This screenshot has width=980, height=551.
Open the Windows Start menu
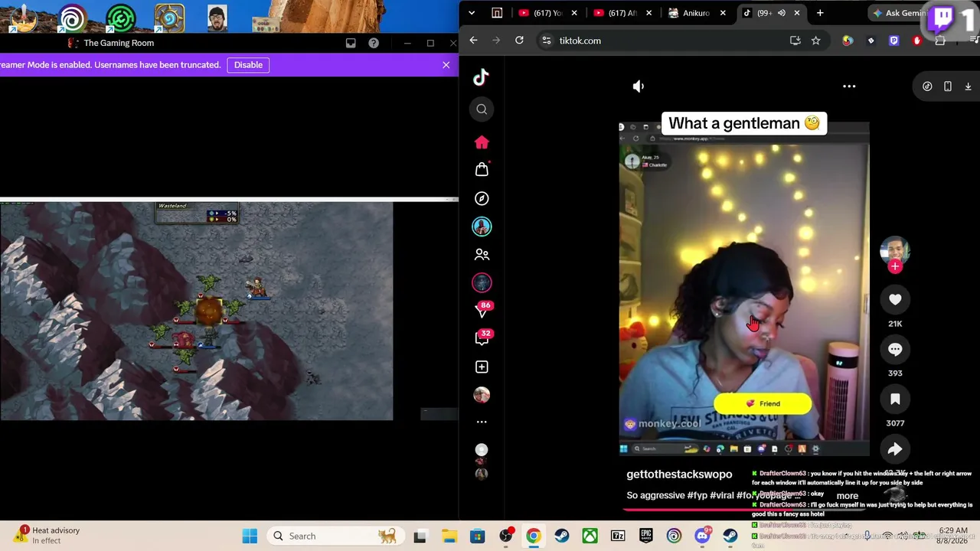250,536
